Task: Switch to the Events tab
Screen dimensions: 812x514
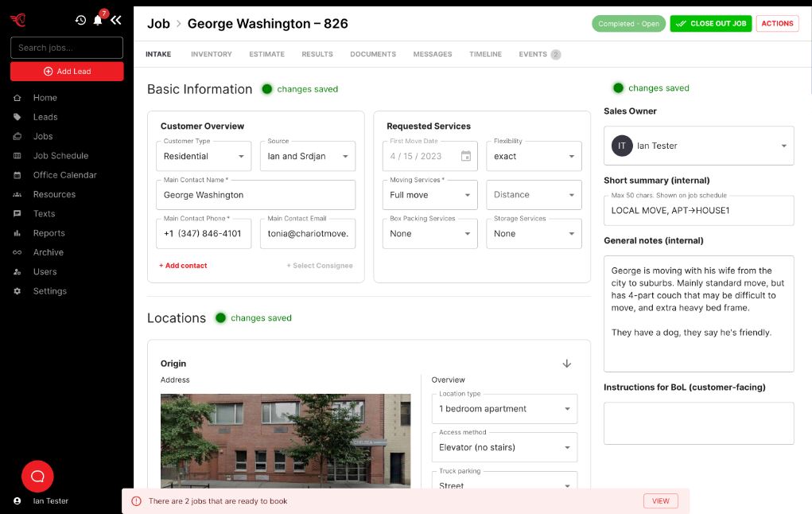Action: [x=539, y=54]
